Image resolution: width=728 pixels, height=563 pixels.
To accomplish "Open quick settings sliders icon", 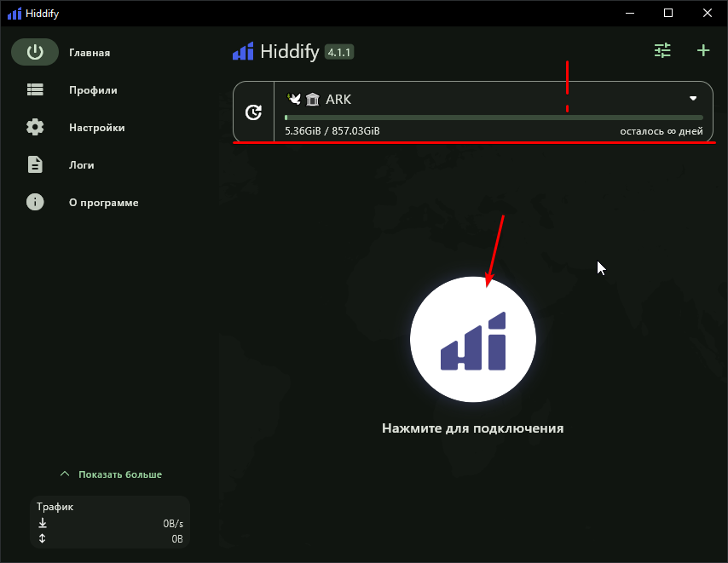I will (662, 51).
